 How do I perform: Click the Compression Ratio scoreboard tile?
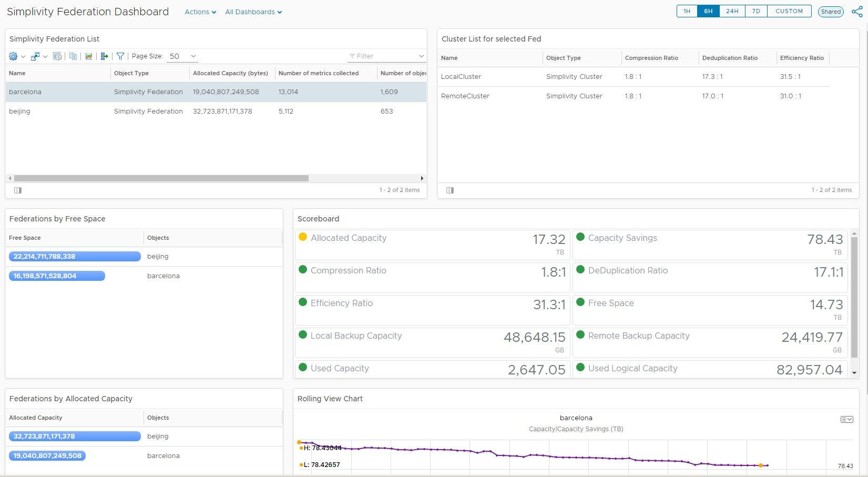click(x=433, y=277)
